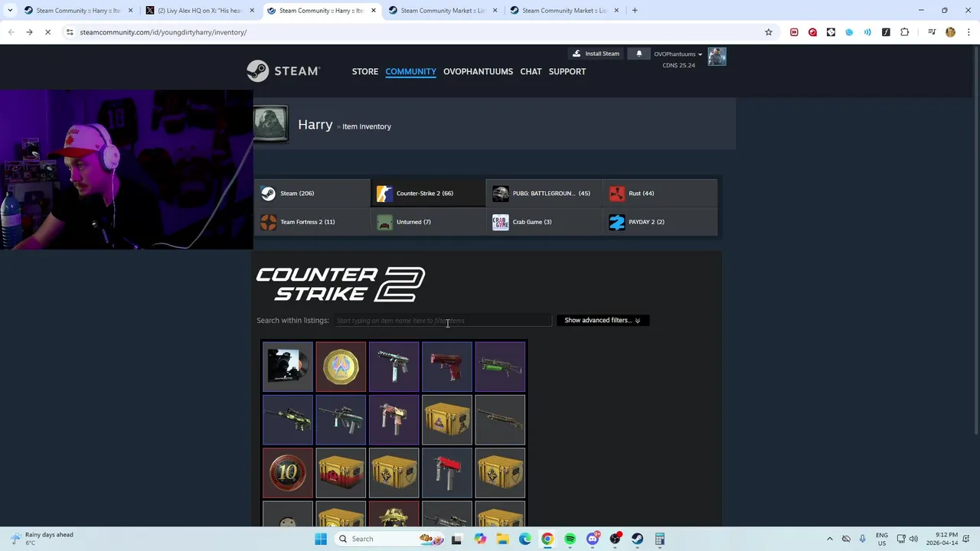
Task: Click the ENG US language indicator
Action: (882, 539)
